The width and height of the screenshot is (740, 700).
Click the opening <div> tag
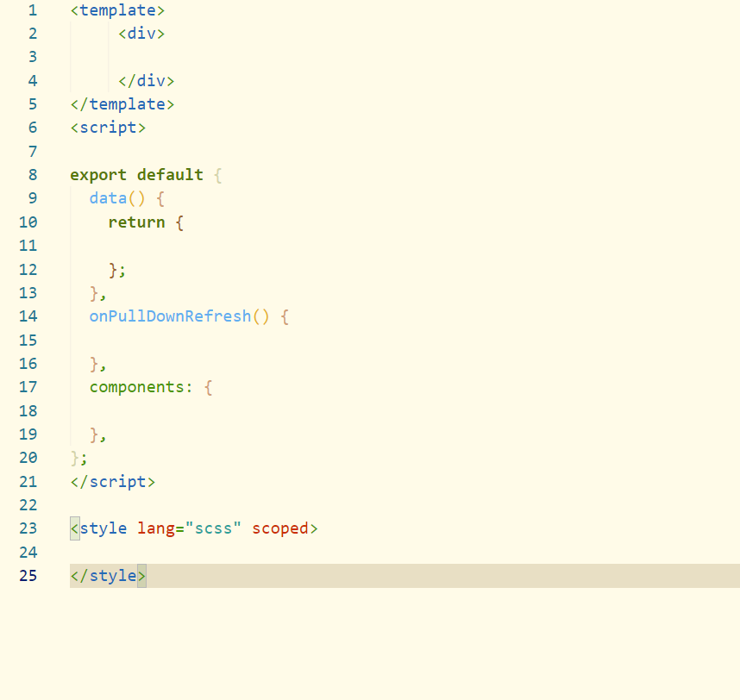(x=141, y=34)
